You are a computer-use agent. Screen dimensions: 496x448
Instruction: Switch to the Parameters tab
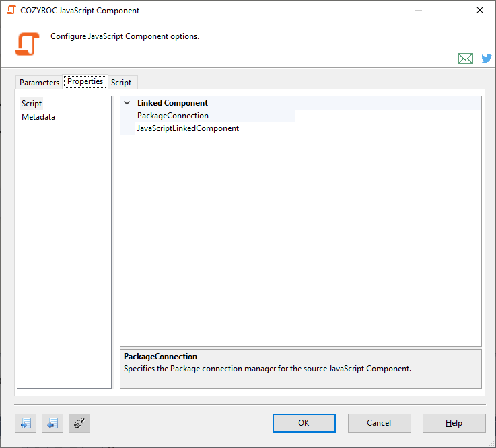tap(39, 83)
